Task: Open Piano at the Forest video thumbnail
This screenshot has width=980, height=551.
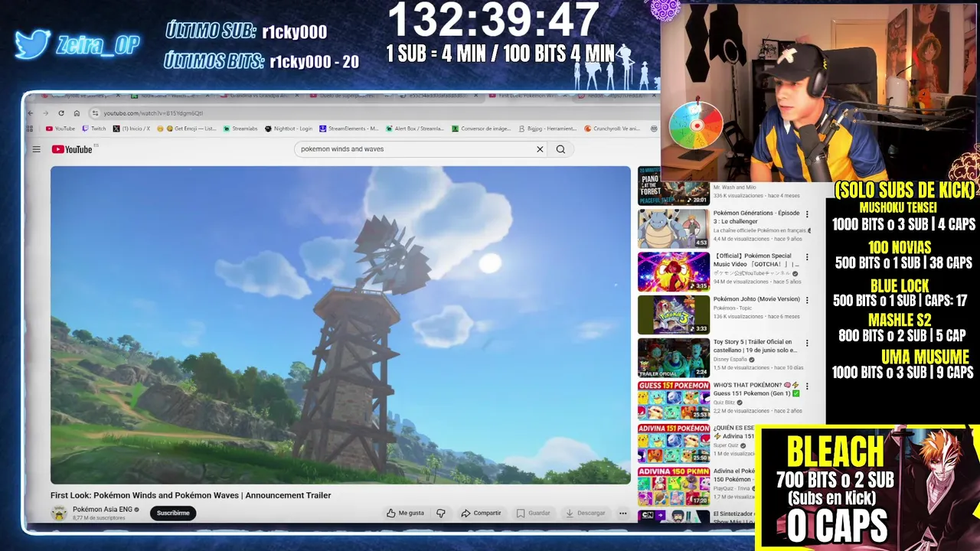Action: click(674, 186)
